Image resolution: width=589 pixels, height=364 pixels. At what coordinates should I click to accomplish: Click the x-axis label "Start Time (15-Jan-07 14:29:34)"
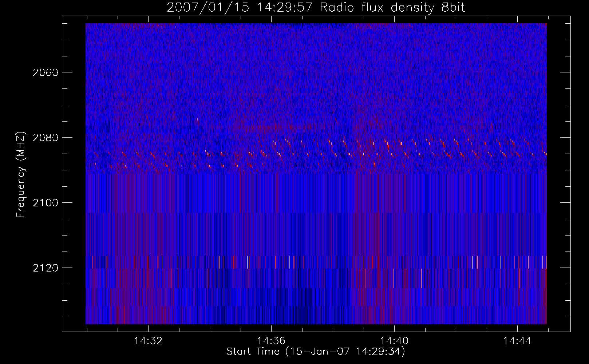(x=316, y=352)
